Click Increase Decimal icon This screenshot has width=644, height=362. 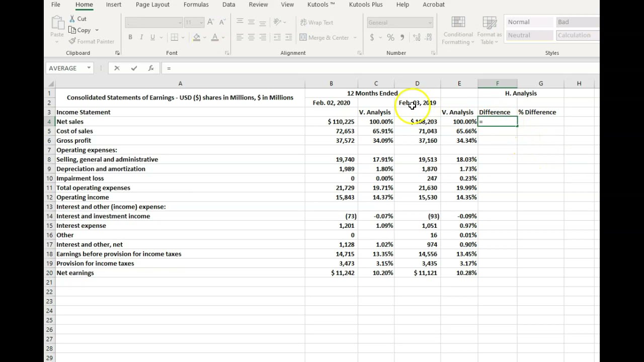point(417,37)
